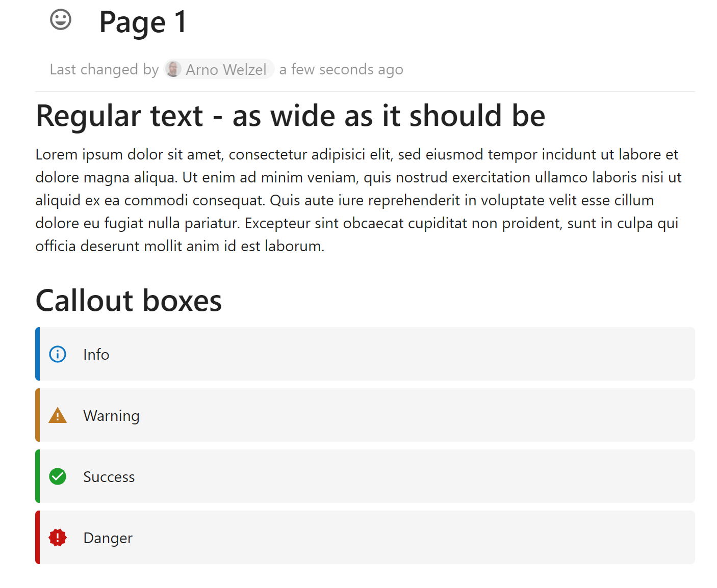Click the orange Warning triangle icon
This screenshot has height=588, width=717.
pos(58,416)
